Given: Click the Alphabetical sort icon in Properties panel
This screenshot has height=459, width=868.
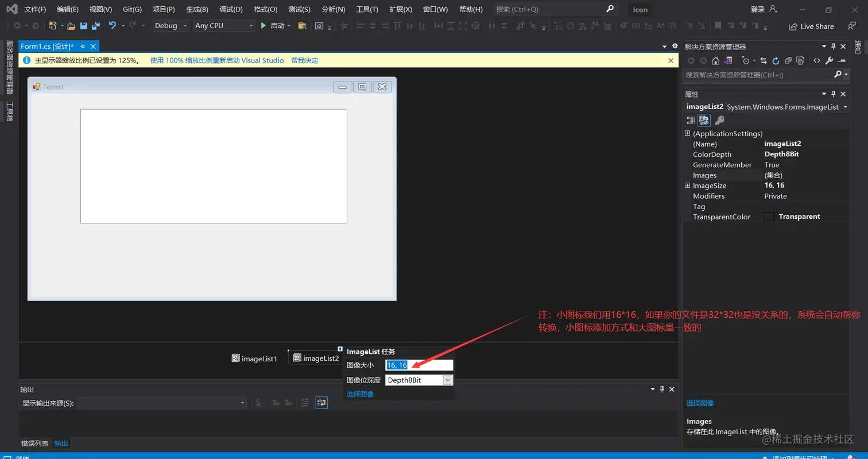Looking at the screenshot, I should pyautogui.click(x=704, y=120).
